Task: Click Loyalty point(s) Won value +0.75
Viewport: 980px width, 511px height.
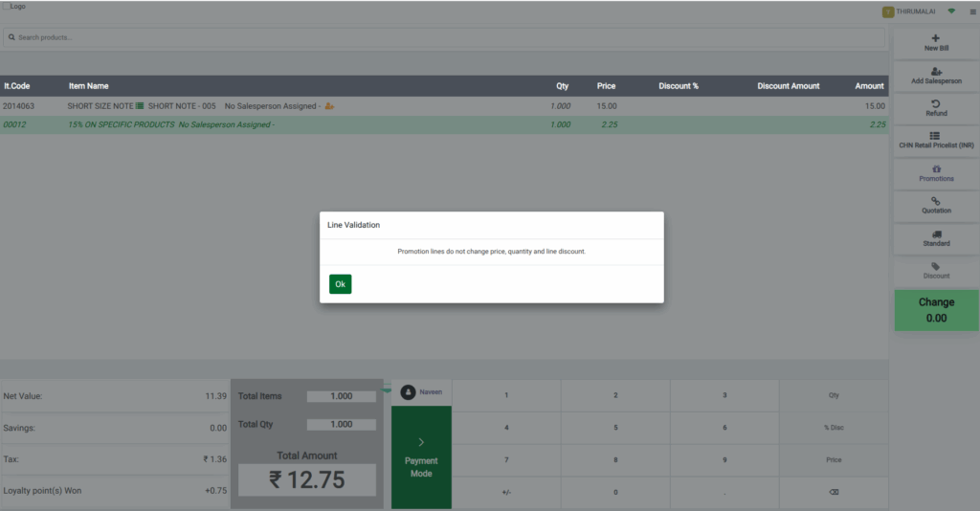Action: [x=215, y=491]
